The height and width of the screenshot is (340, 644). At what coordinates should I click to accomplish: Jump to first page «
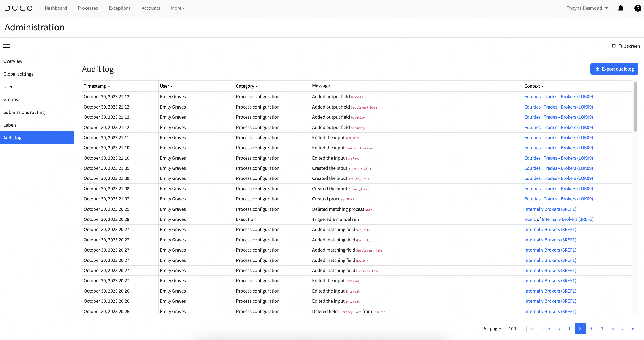[549, 329]
